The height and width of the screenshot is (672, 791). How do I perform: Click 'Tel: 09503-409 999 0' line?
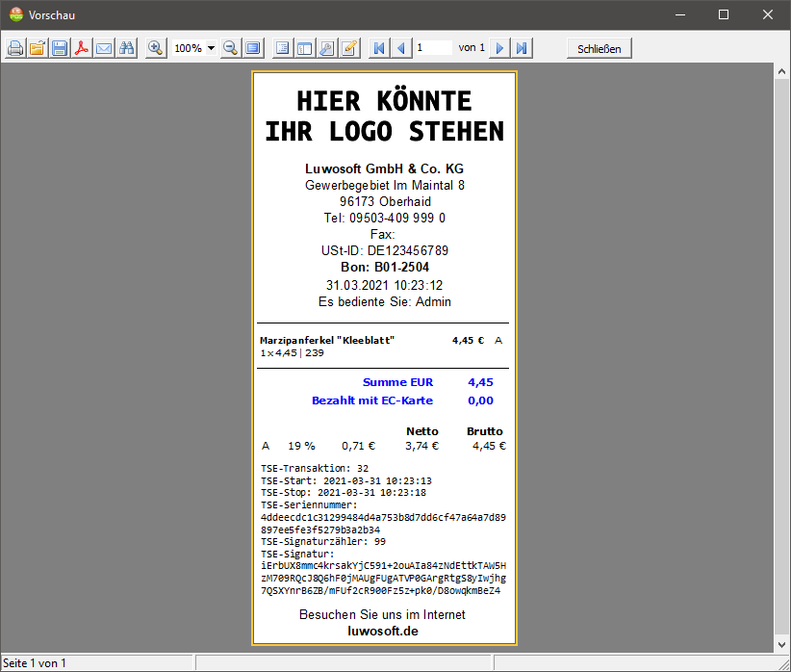pos(384,219)
